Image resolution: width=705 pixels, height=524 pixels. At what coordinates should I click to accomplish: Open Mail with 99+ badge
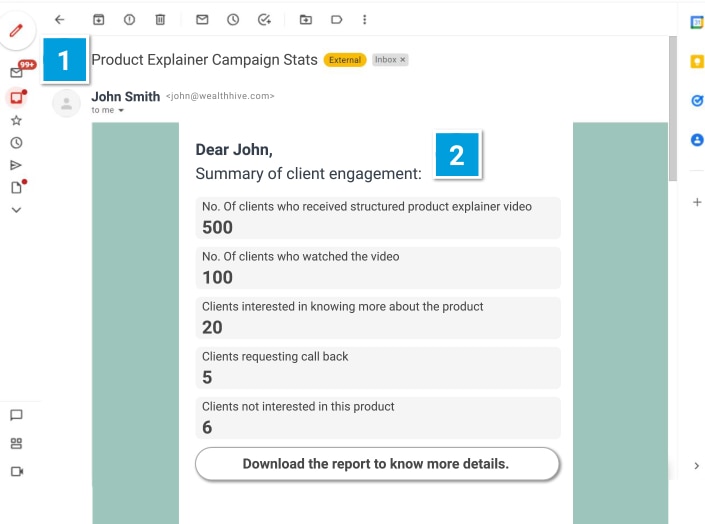[17, 72]
